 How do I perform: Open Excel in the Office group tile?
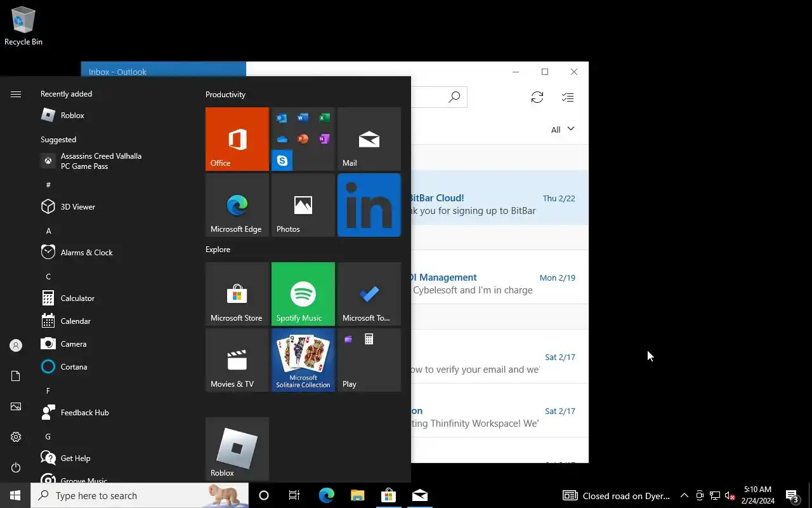click(x=324, y=117)
